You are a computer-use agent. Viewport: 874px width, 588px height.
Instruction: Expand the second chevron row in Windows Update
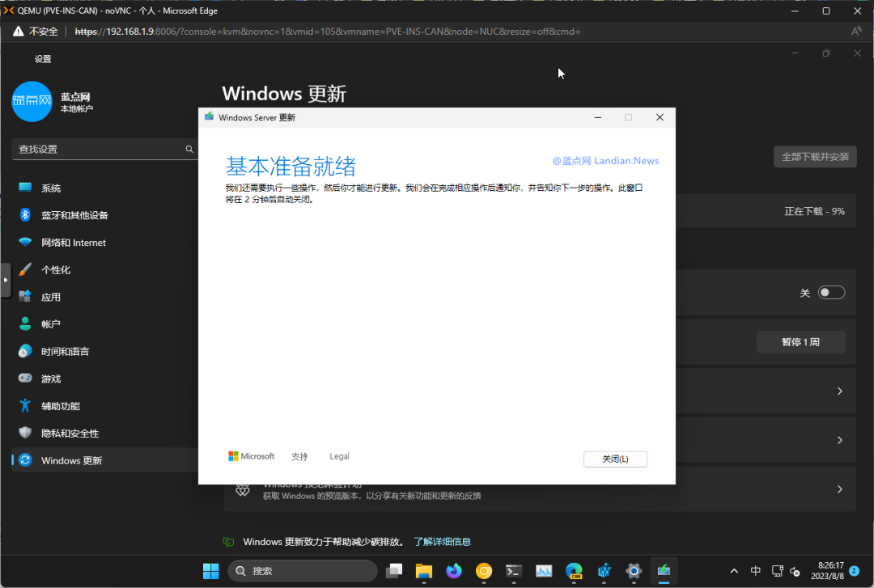(839, 440)
